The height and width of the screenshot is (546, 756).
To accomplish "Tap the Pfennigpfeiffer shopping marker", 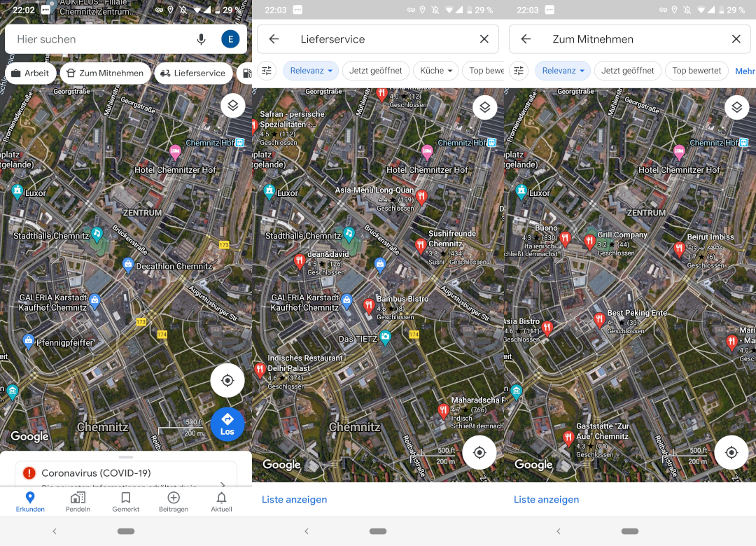I will (29, 342).
